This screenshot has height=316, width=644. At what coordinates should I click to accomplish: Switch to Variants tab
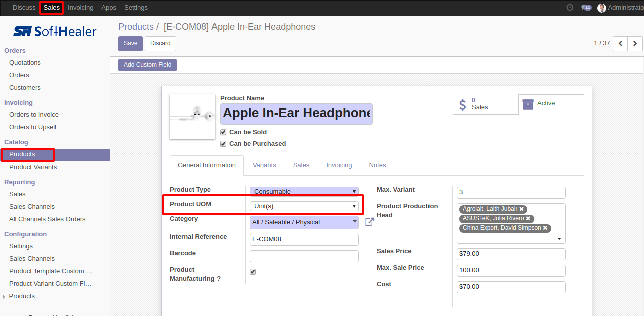tap(264, 165)
